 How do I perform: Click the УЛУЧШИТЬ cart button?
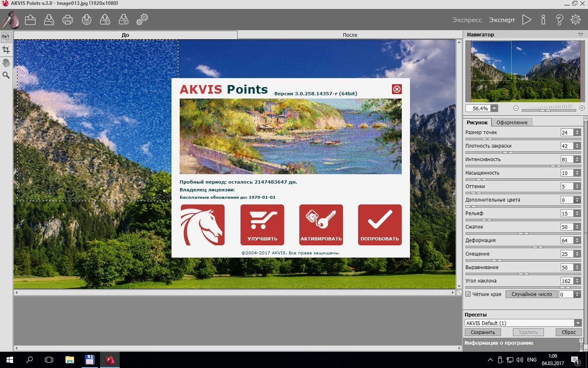pos(262,225)
